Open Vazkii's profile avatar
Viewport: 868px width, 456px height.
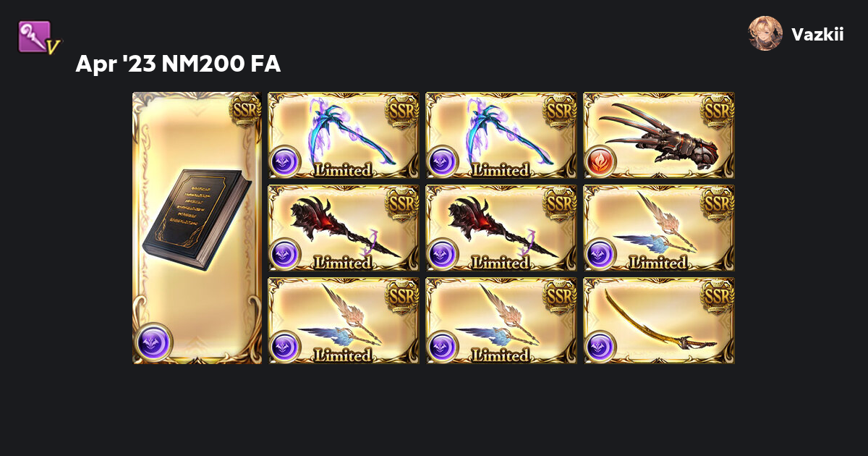click(765, 33)
